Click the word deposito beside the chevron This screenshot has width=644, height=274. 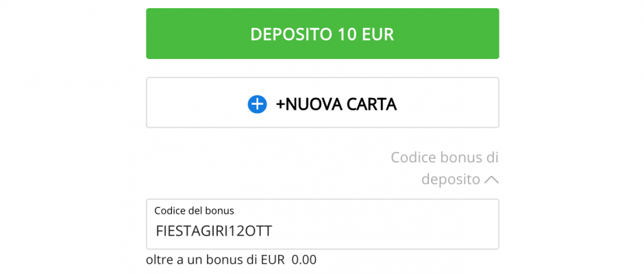[450, 179]
